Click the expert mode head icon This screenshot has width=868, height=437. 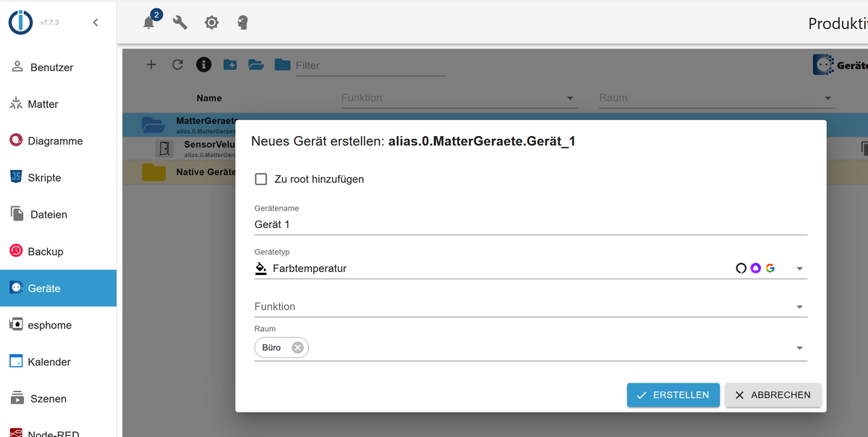243,22
